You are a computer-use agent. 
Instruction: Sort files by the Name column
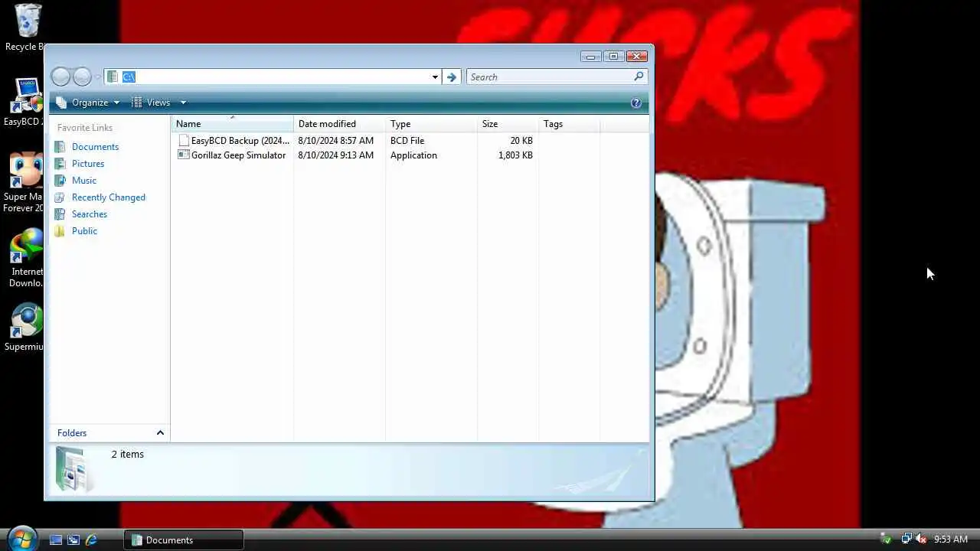point(233,123)
